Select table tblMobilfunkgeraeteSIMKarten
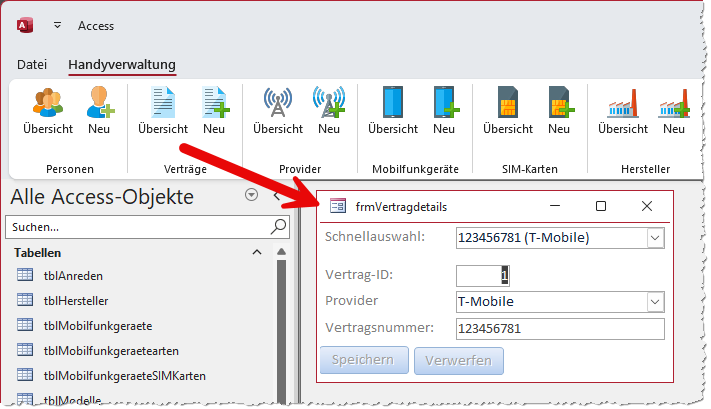711x409 pixels. point(125,375)
